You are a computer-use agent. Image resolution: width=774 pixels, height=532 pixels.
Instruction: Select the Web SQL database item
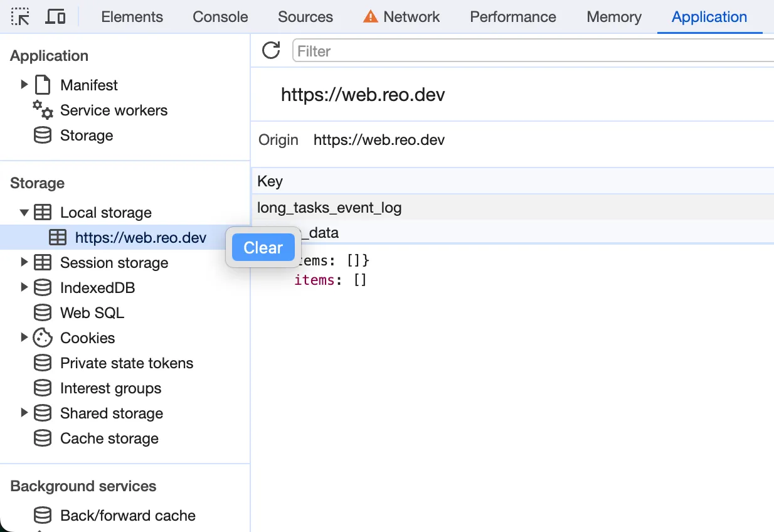pyautogui.click(x=92, y=313)
